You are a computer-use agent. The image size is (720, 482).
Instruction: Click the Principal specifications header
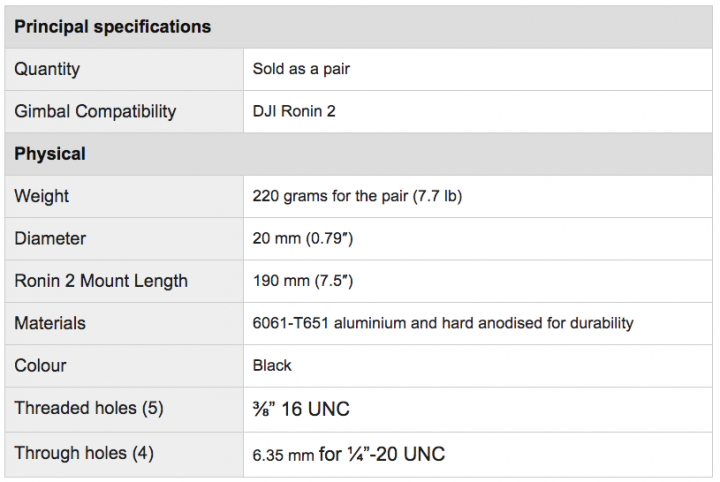point(112,27)
